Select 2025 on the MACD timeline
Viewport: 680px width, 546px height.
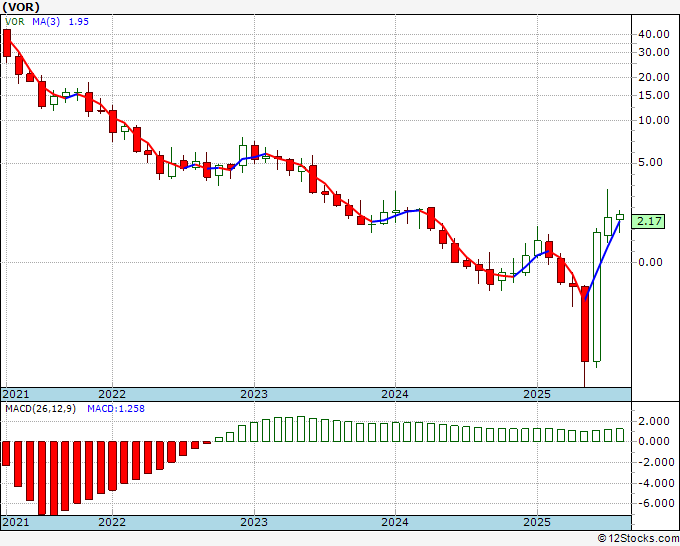pos(537,522)
